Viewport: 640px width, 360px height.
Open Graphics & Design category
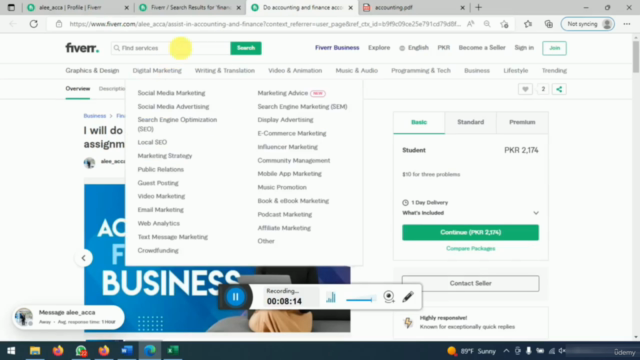pos(92,71)
